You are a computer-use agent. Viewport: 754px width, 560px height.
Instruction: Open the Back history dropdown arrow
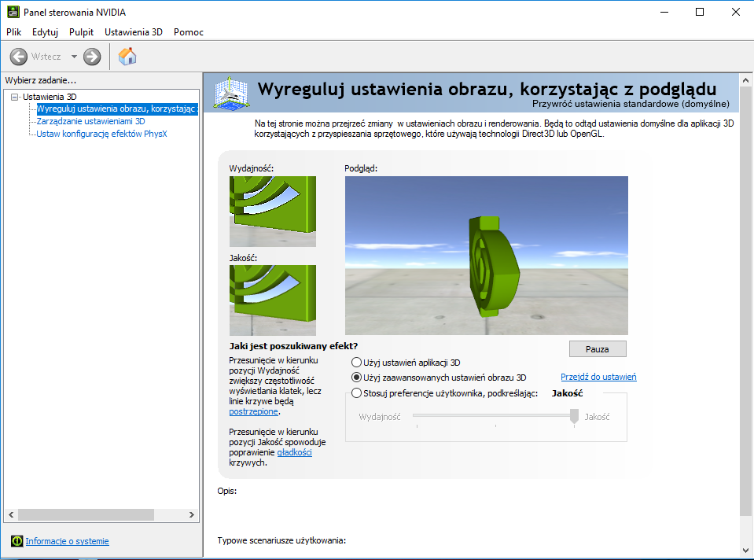click(x=74, y=57)
